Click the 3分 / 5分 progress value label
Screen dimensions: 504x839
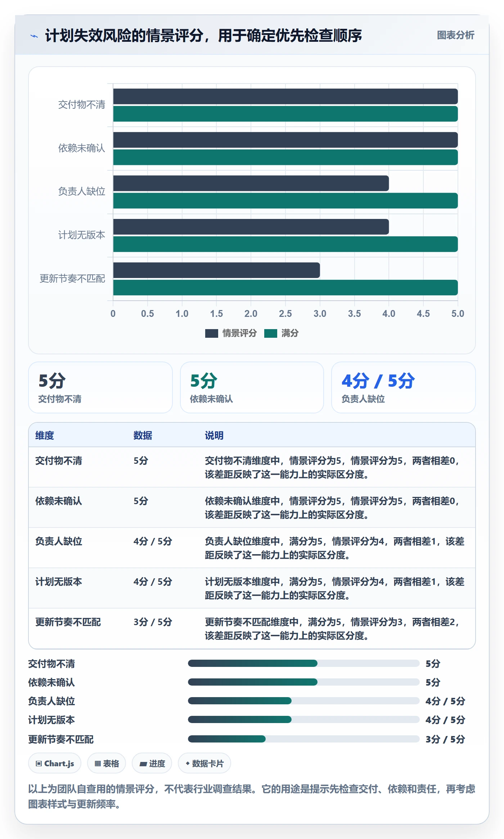point(445,739)
